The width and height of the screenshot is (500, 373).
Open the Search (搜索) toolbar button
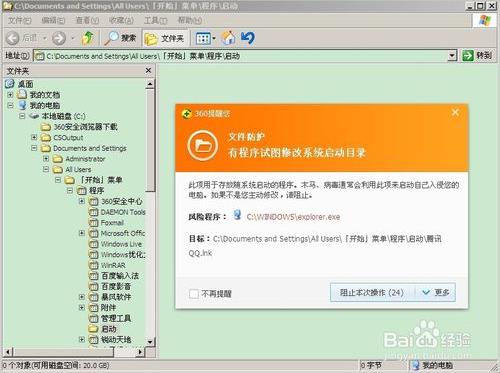coord(120,38)
